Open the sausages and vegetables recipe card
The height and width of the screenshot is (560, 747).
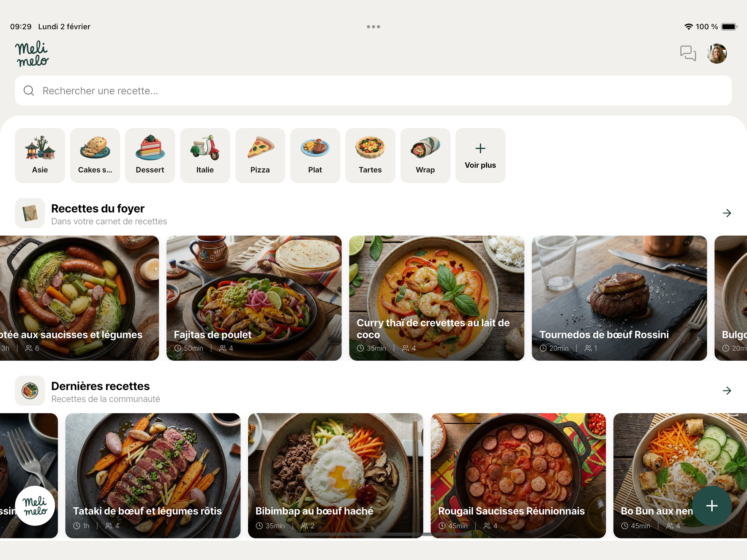point(79,298)
